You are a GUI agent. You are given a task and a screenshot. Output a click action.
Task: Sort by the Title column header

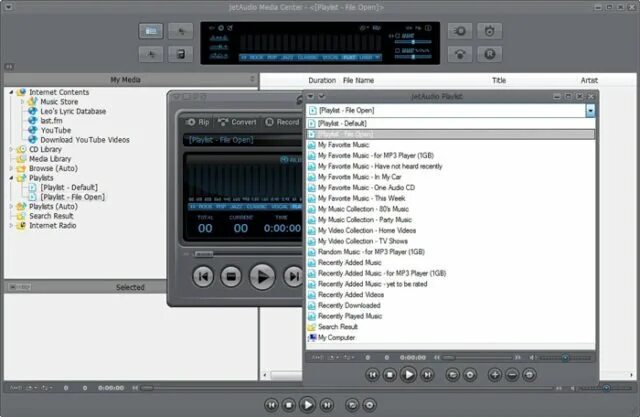(x=499, y=80)
